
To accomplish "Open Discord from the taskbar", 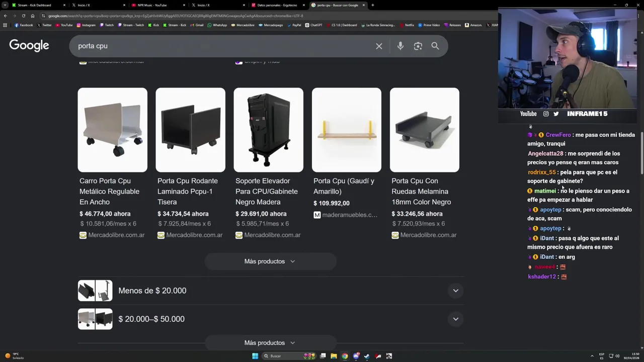I will [x=356, y=356].
